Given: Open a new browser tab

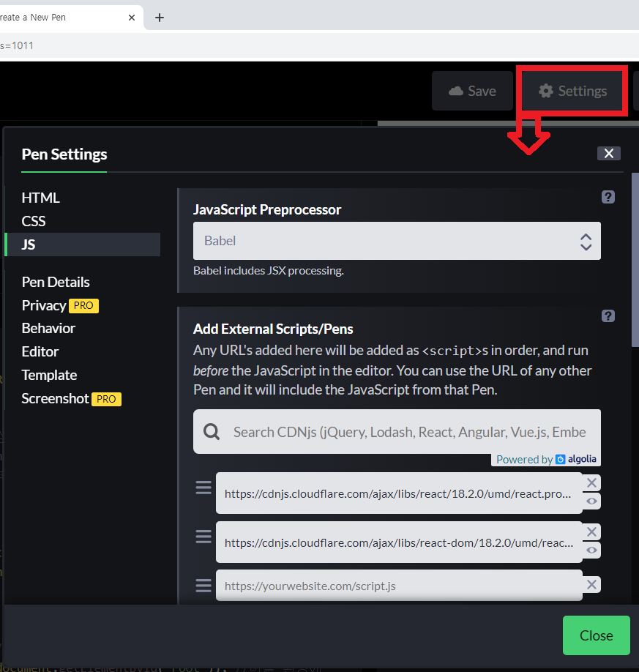Looking at the screenshot, I should tap(160, 18).
